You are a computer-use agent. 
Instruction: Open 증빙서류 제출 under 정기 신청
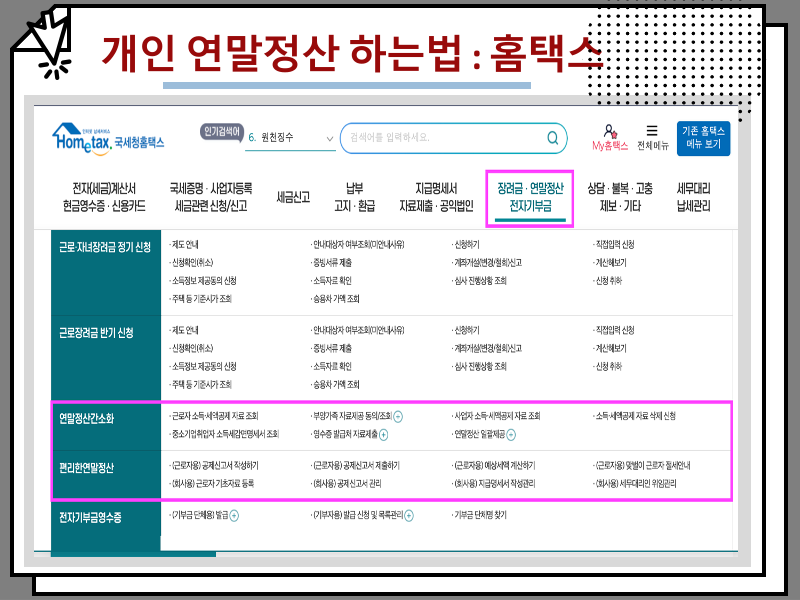click(332, 262)
